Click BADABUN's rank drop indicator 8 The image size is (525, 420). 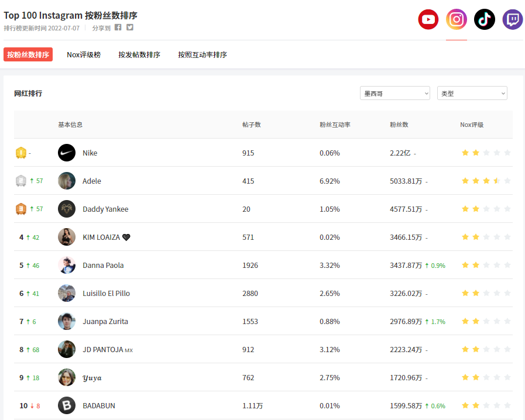(x=35, y=406)
